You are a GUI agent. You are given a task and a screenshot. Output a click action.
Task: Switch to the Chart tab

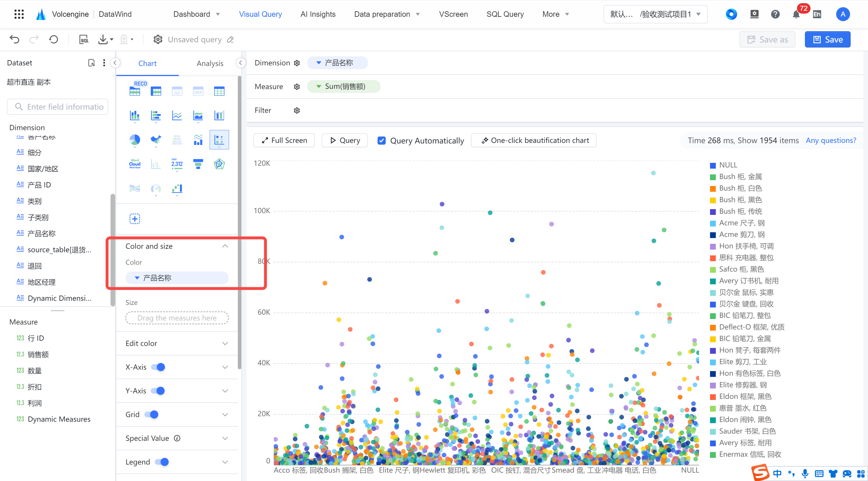point(147,63)
